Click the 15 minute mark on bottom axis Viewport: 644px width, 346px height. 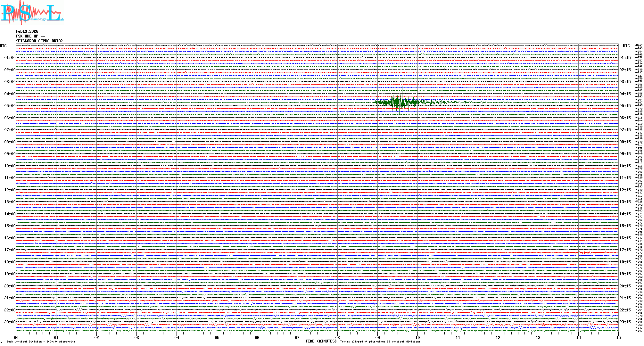pyautogui.click(x=618, y=338)
